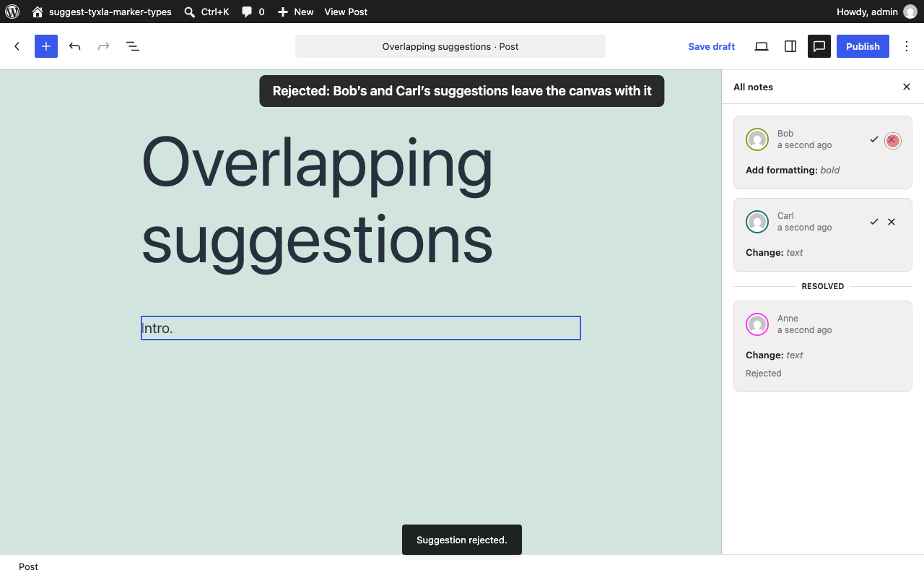Image resolution: width=924 pixels, height=578 pixels.
Task: Open the New content menu
Action: 295,12
